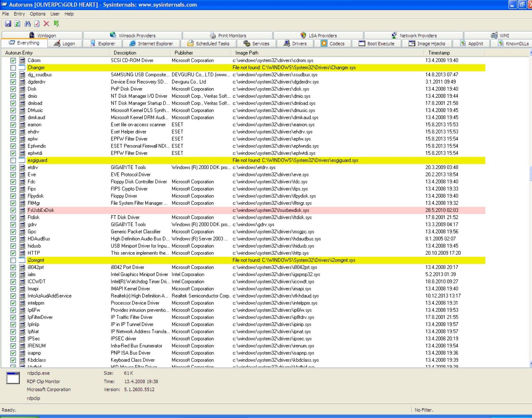This screenshot has width=532, height=418.
Task: Toggle the HTTP entry checkbox
Action: click(13, 253)
